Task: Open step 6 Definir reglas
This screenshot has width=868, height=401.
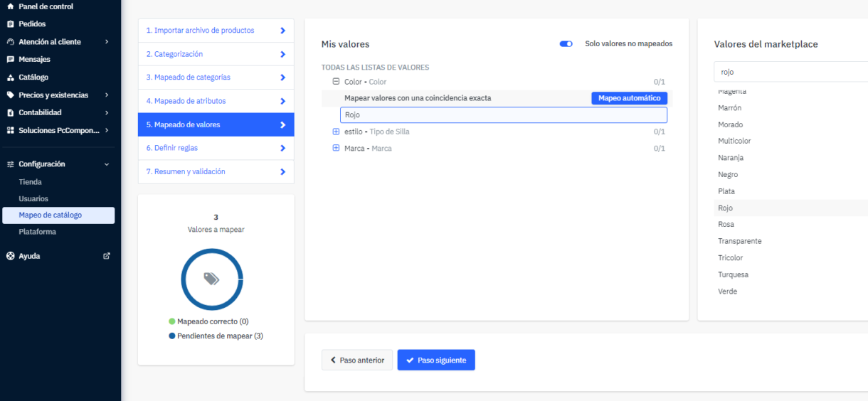Action: [x=216, y=148]
